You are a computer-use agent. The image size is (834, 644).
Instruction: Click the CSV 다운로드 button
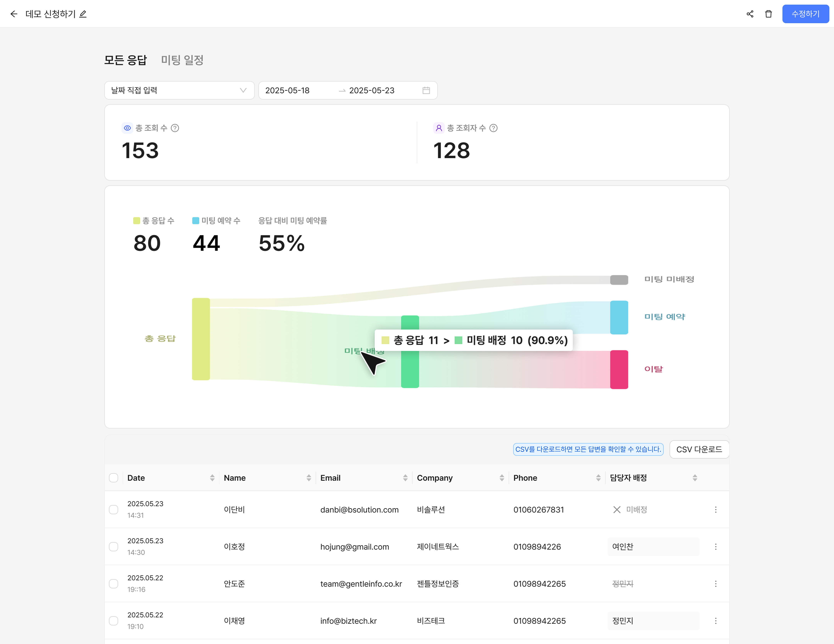[x=699, y=449]
